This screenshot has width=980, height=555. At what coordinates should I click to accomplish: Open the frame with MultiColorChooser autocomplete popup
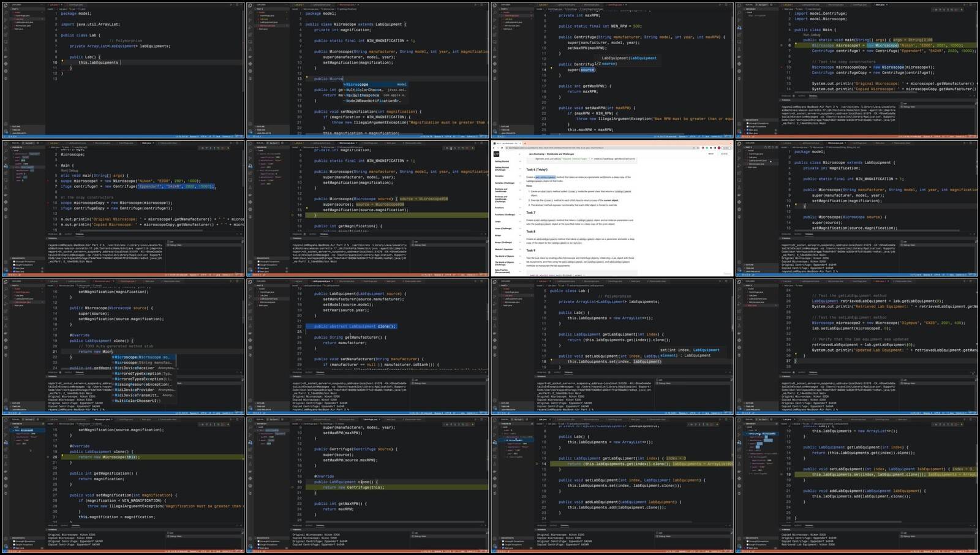coord(368,69)
